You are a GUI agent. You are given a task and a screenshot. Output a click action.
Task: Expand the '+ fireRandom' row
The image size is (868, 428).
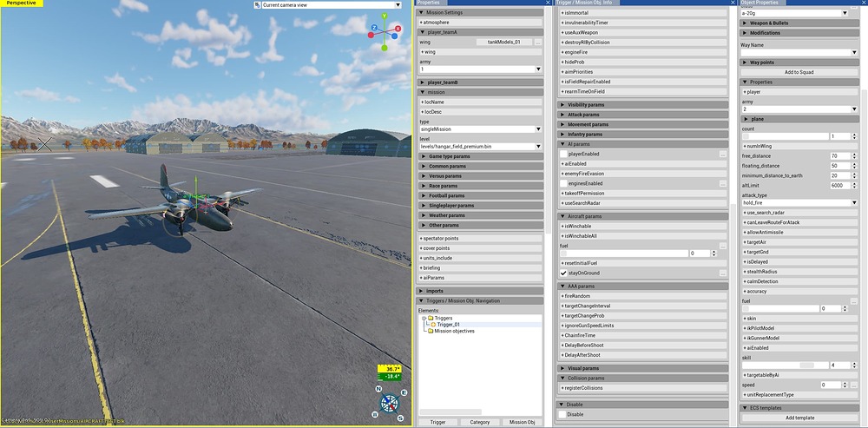tap(643, 296)
